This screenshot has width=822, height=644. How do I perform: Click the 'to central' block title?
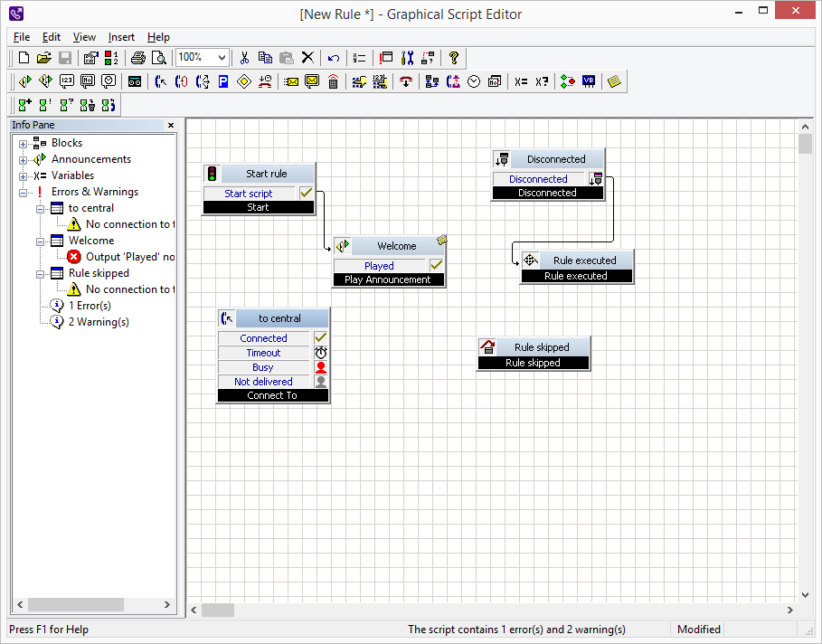coord(279,318)
